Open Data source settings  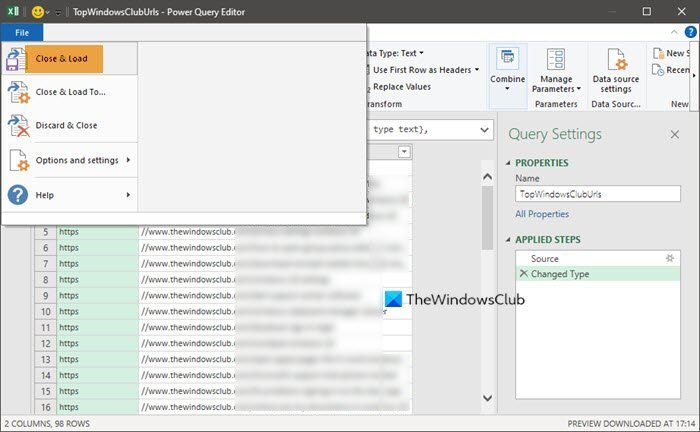[x=616, y=70]
